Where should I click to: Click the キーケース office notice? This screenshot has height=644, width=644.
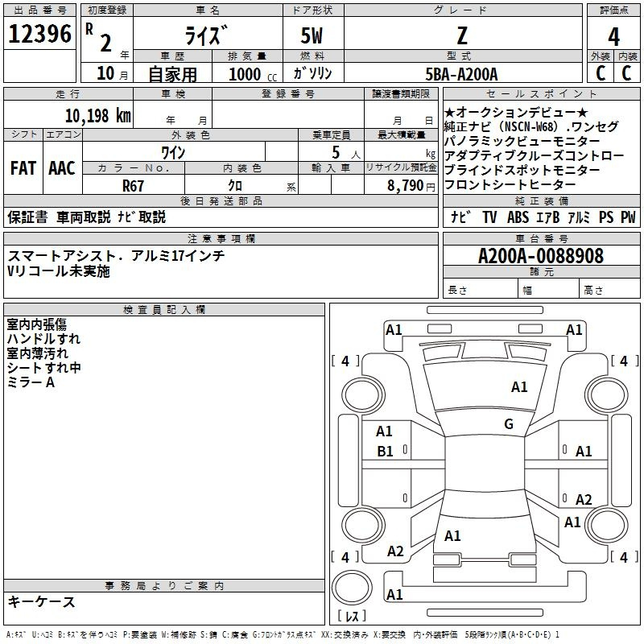[x=41, y=601]
